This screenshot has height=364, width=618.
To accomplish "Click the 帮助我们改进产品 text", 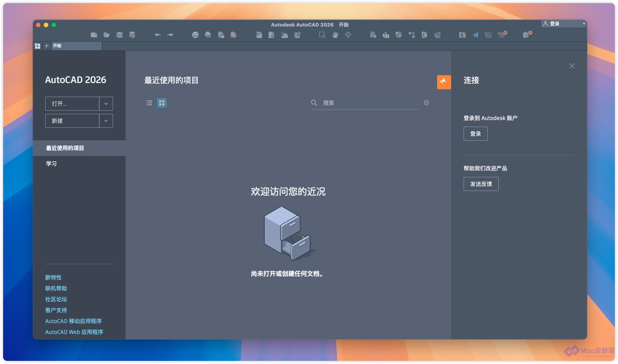I will pyautogui.click(x=485, y=168).
